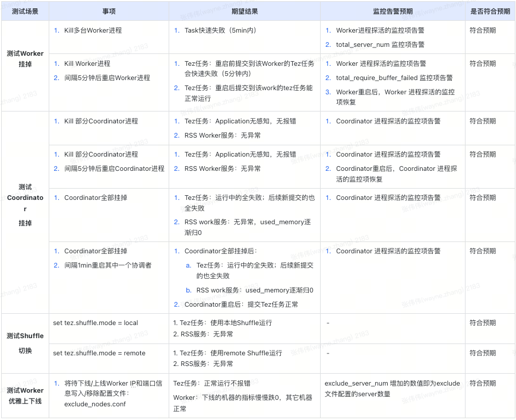Click the text "Tez任务：使用remote Shuffle运行"
This screenshot has height=420, width=516.
(x=231, y=353)
